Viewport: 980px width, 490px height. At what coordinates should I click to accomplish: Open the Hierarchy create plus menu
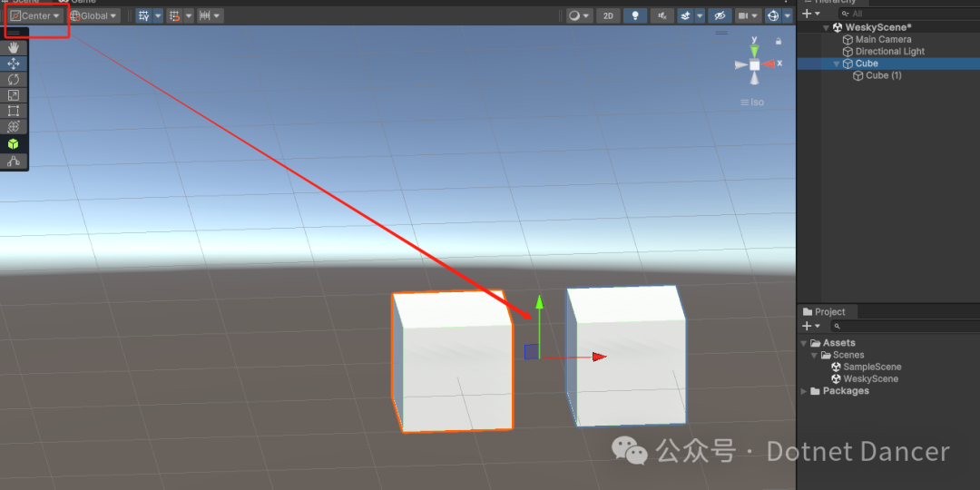pos(811,13)
